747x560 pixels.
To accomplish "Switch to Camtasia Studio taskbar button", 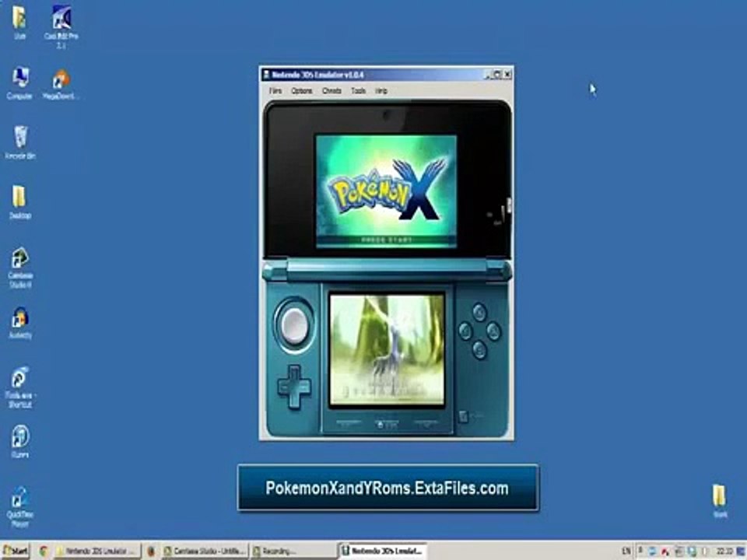I will coord(205,551).
